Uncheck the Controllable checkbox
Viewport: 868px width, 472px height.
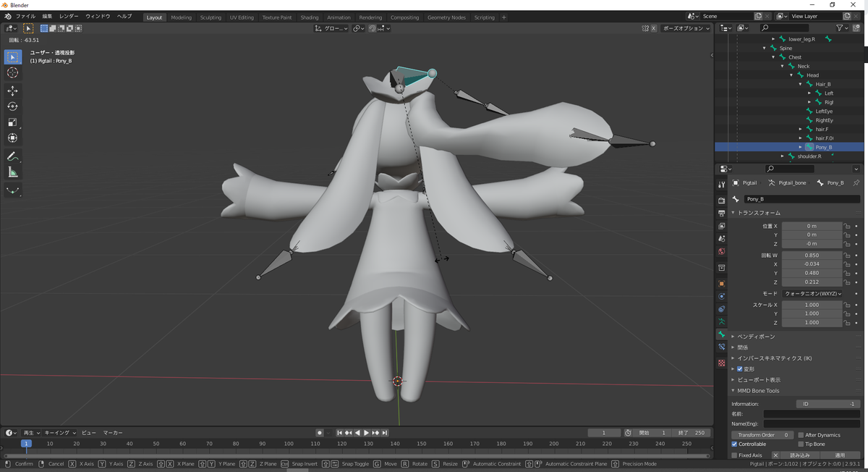(735, 444)
